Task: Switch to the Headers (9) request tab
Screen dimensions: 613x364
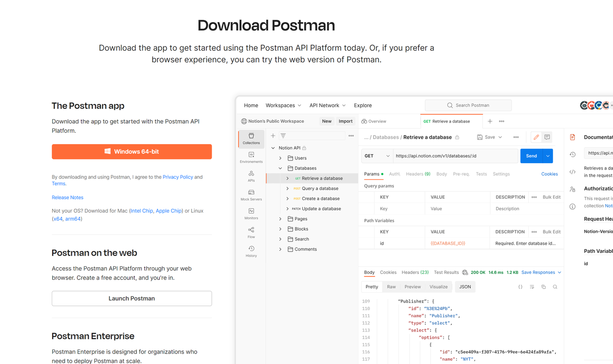Action: coord(418,174)
